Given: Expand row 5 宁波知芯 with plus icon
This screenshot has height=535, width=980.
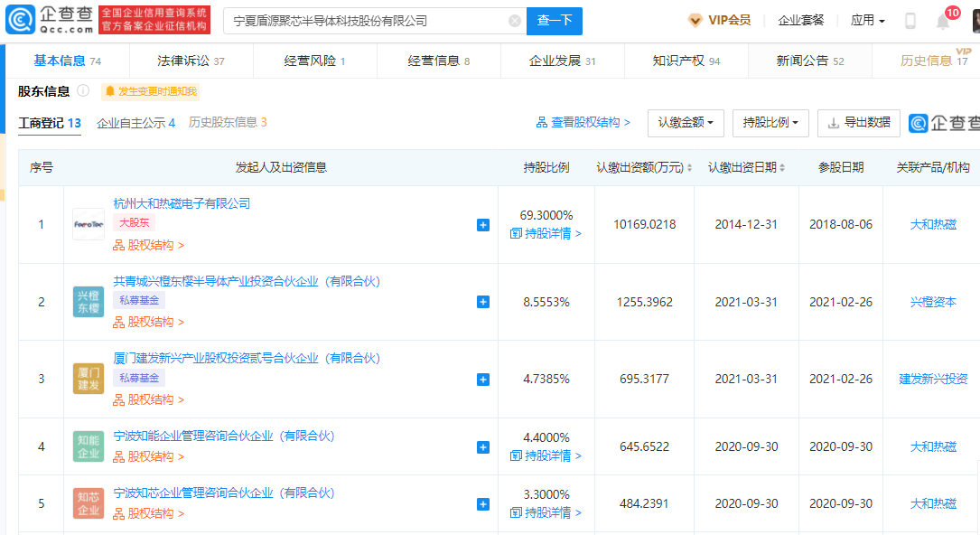Looking at the screenshot, I should click(x=483, y=504).
